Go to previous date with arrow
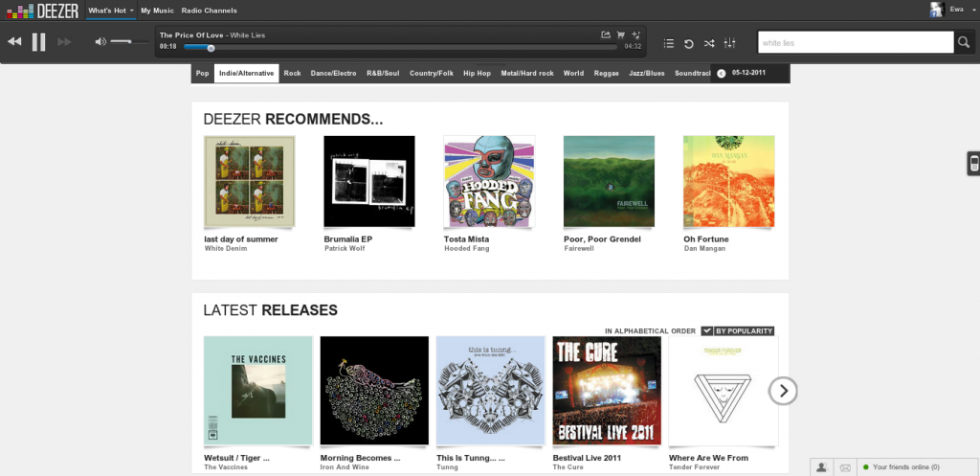Image resolution: width=980 pixels, height=476 pixels. [722, 73]
